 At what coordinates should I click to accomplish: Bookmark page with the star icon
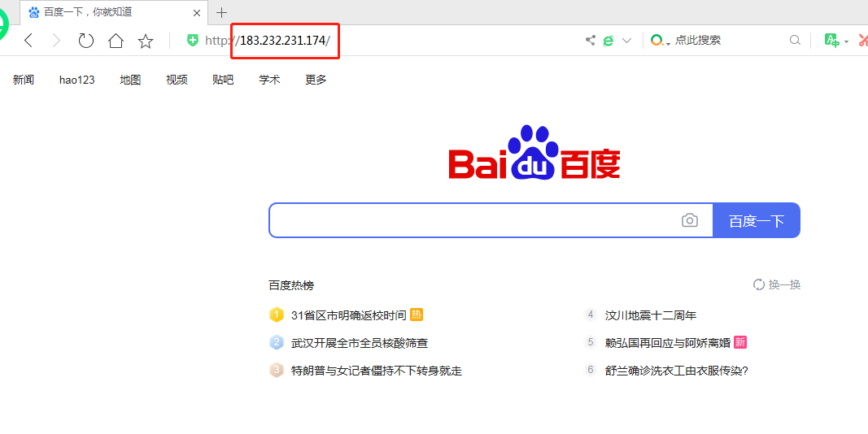click(x=146, y=41)
